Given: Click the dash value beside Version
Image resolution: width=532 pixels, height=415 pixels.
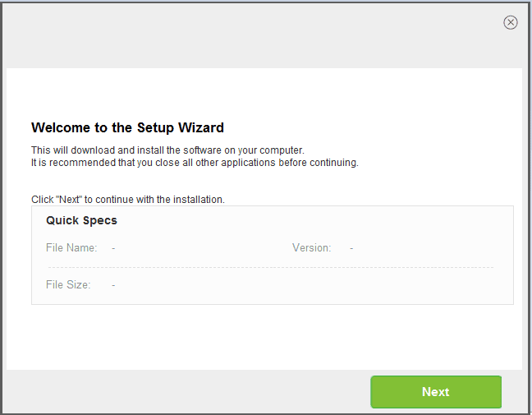Looking at the screenshot, I should 351,247.
